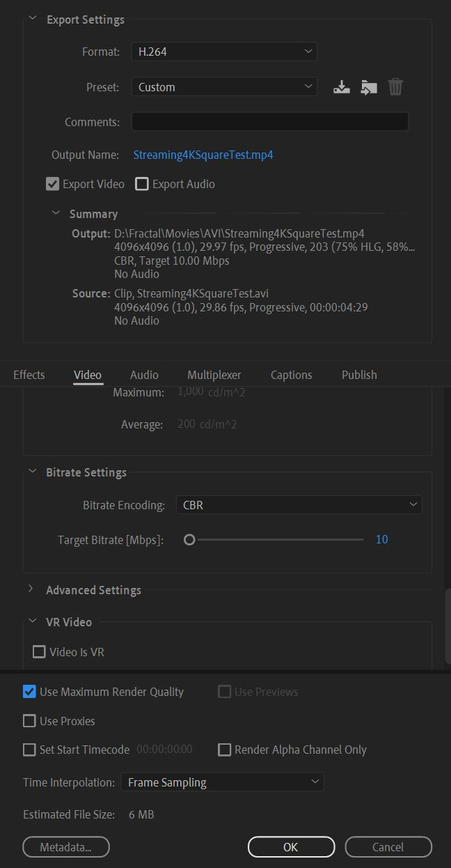This screenshot has height=868, width=451.
Task: Click the OK button to export
Action: (291, 847)
